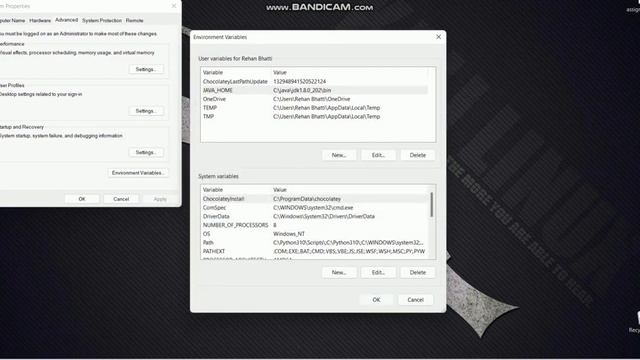Open Remote tab in System Properties

point(134,20)
